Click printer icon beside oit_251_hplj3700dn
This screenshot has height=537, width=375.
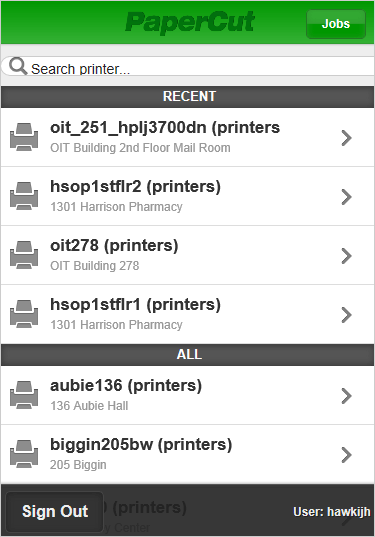24,137
